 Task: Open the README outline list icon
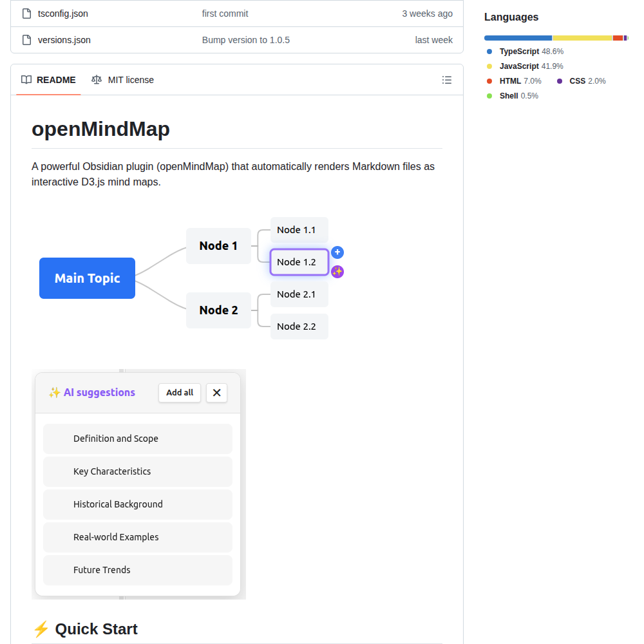click(x=447, y=80)
